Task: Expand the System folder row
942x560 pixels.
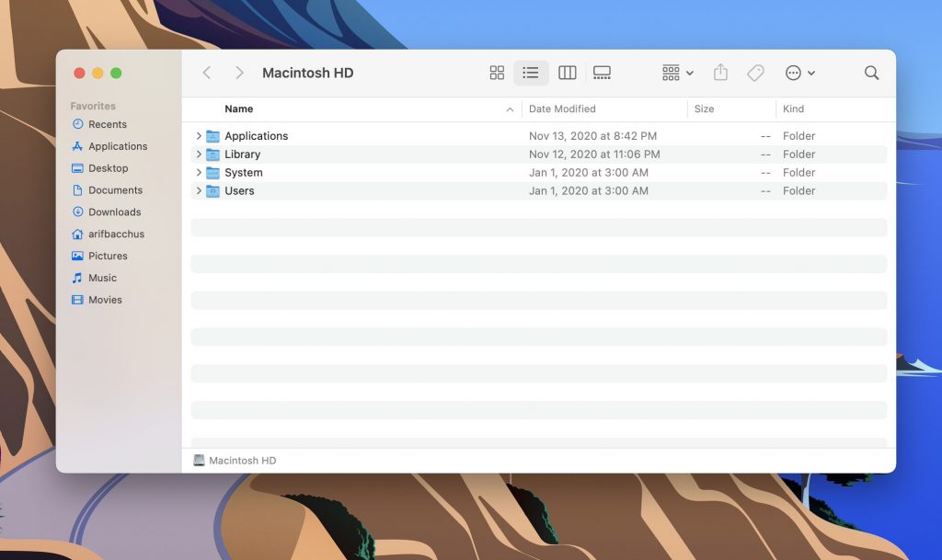Action: [x=199, y=172]
